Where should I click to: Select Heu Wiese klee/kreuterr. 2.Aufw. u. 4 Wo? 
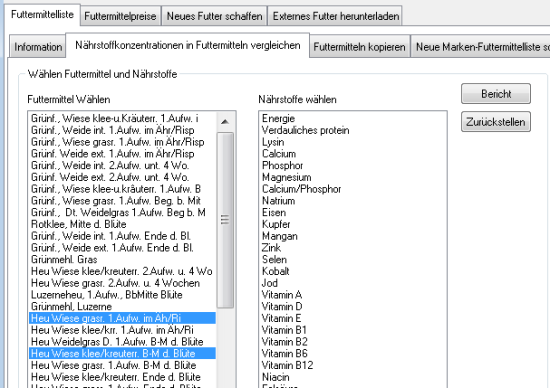click(121, 271)
